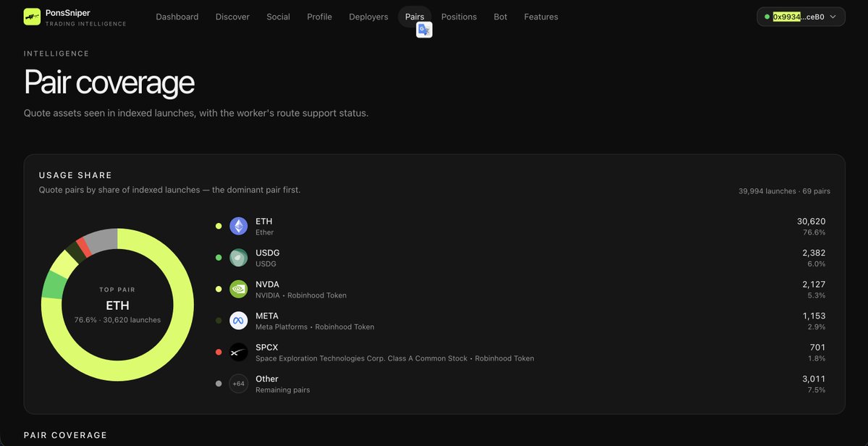Click the USAGE SHARE card heading

pos(75,175)
